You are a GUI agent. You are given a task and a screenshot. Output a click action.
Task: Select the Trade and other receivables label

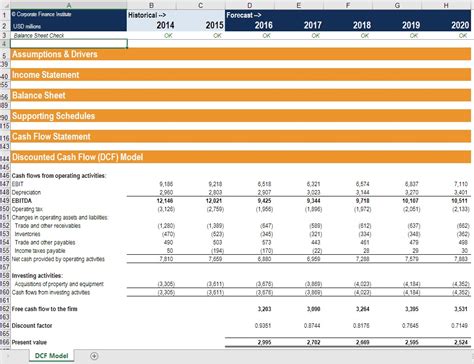coord(48,226)
